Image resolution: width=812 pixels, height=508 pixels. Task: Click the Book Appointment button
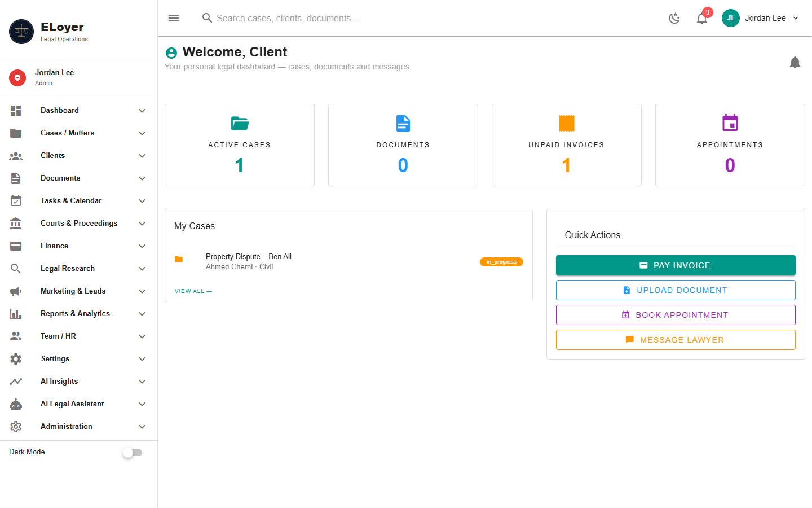[x=676, y=315]
